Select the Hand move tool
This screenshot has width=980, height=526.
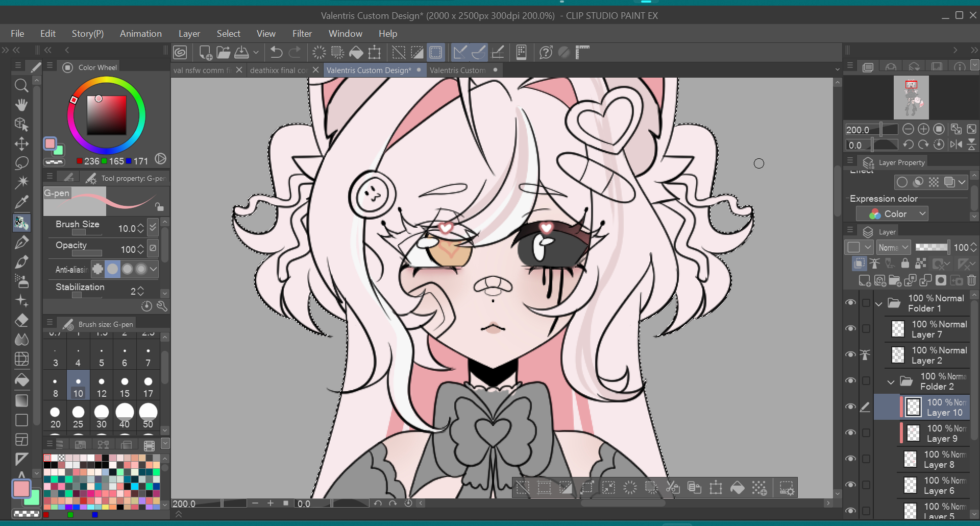[x=21, y=105]
